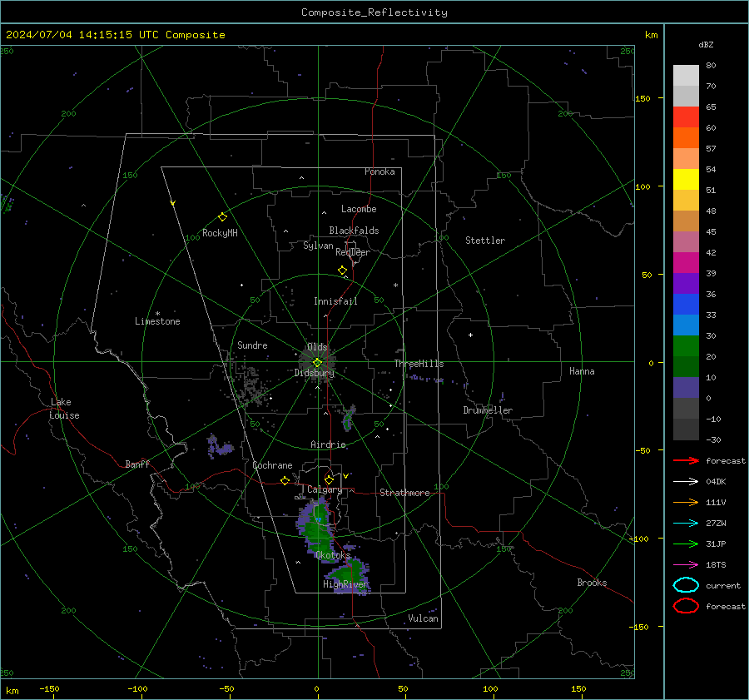Click the Olds town label
The image size is (749, 700).
tap(317, 347)
